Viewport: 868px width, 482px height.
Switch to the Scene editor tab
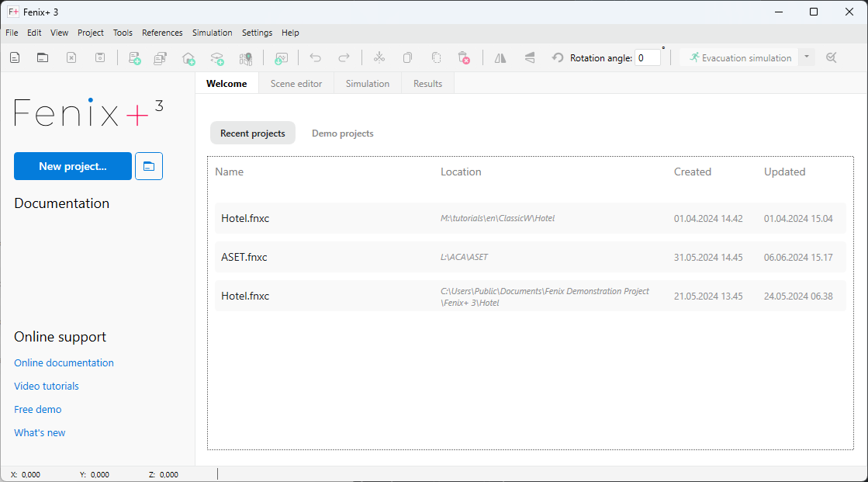pyautogui.click(x=296, y=83)
